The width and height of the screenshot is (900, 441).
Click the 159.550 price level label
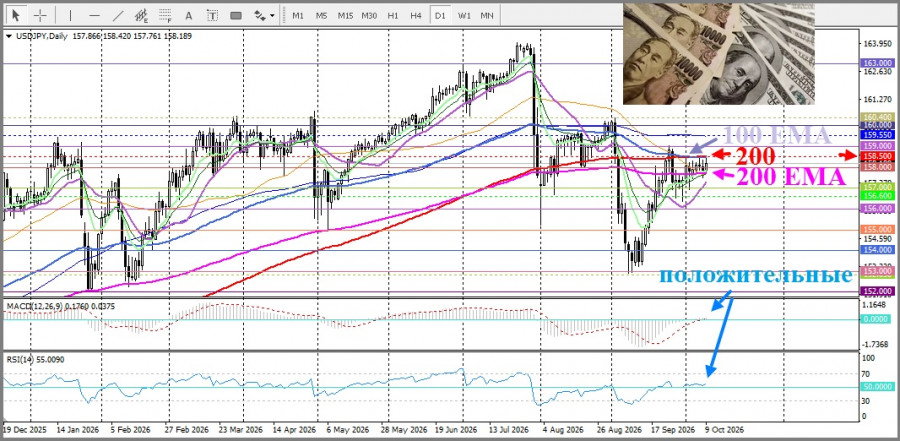(878, 135)
